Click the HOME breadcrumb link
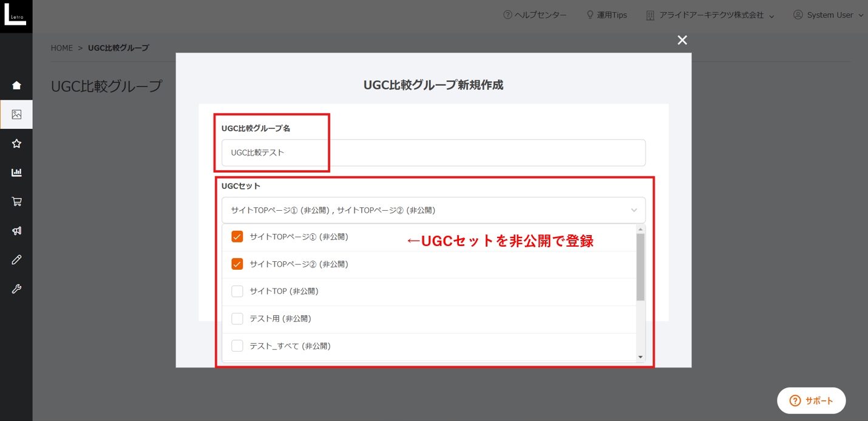The width and height of the screenshot is (868, 421). pyautogui.click(x=62, y=47)
